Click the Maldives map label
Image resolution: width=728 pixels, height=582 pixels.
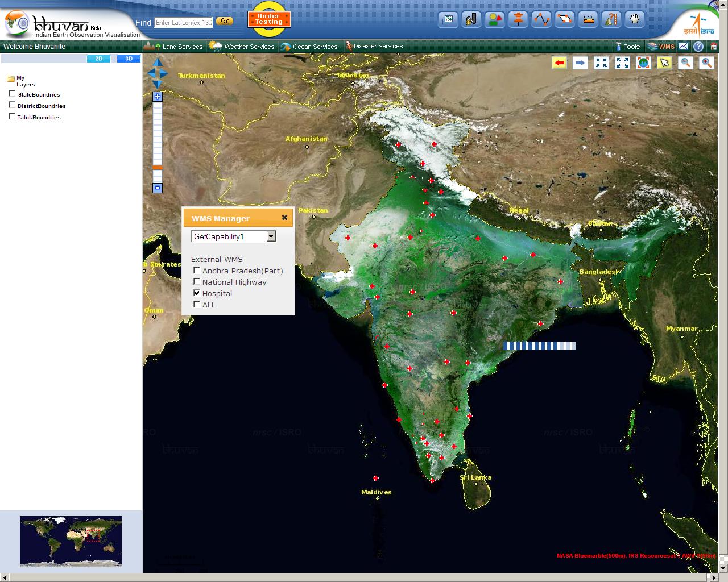click(377, 492)
